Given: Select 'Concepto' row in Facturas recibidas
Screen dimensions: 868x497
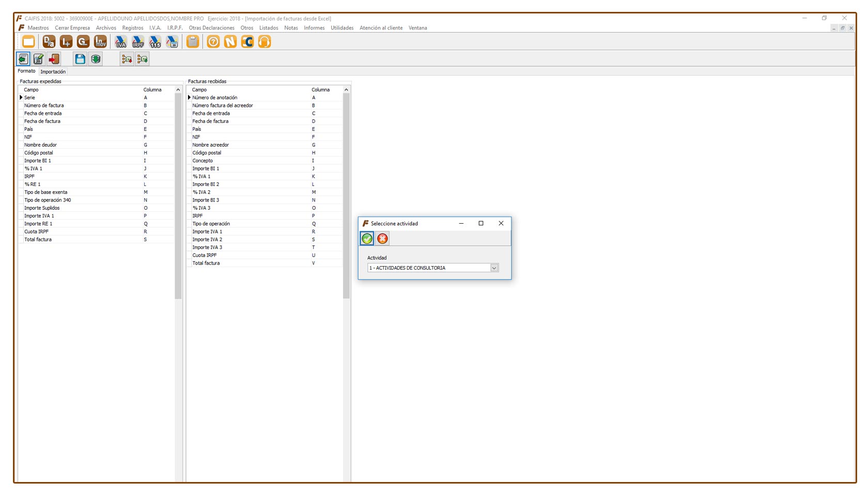Looking at the screenshot, I should (x=265, y=161).
